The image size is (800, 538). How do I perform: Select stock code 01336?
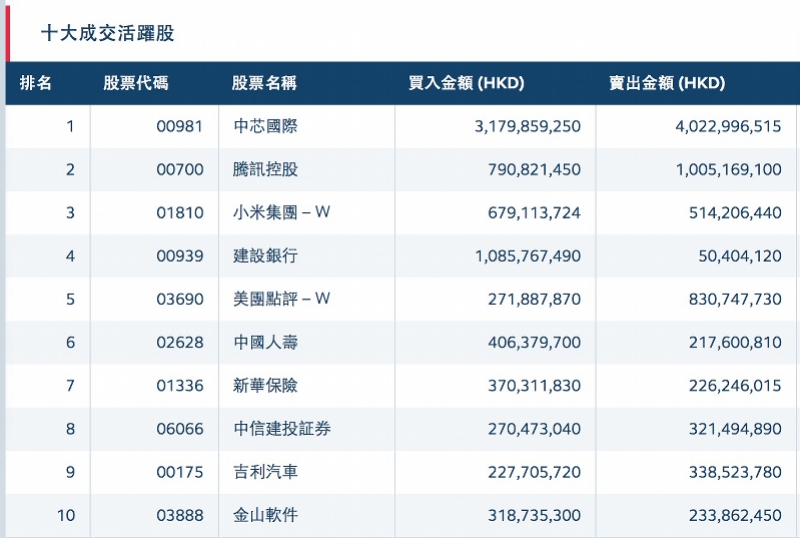[180, 386]
